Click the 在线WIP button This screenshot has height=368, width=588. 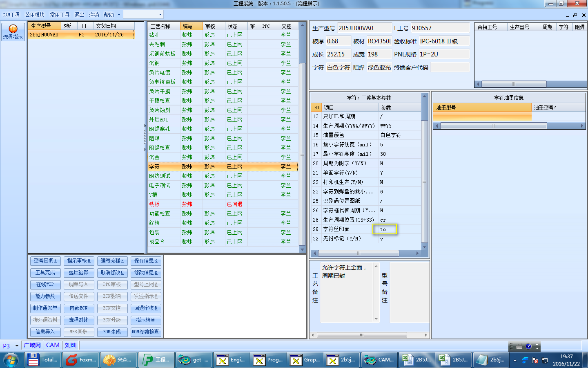(45, 285)
